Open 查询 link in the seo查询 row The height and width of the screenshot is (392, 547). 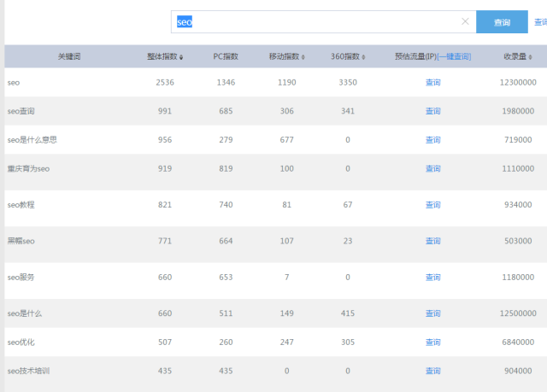tap(433, 111)
